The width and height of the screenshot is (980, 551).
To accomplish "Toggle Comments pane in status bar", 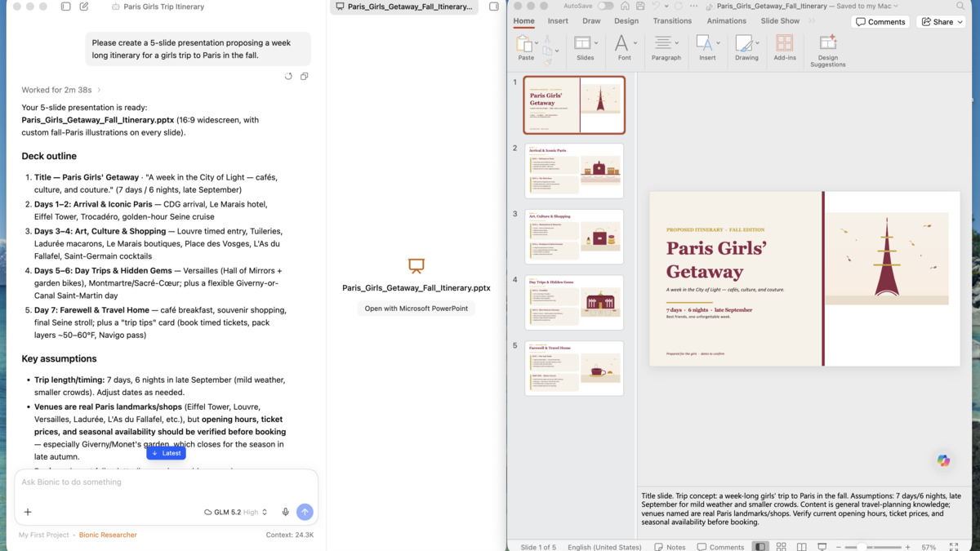I will [720, 547].
